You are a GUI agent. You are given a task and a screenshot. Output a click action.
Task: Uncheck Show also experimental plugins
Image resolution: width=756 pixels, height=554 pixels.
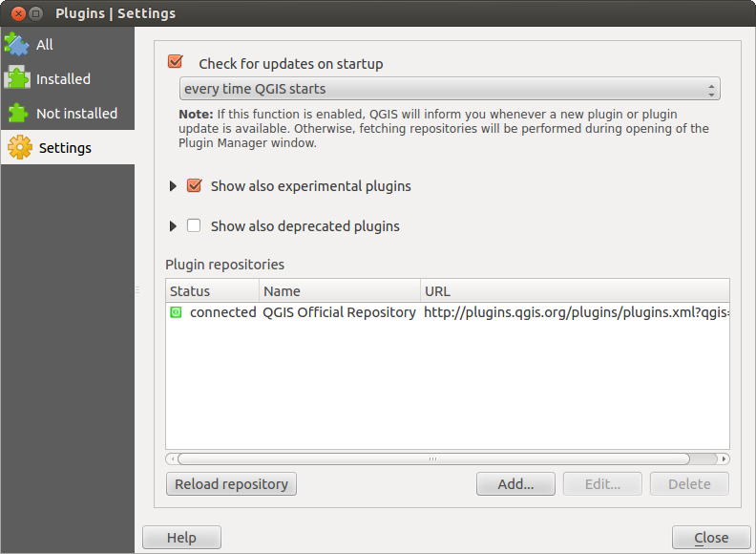(194, 186)
